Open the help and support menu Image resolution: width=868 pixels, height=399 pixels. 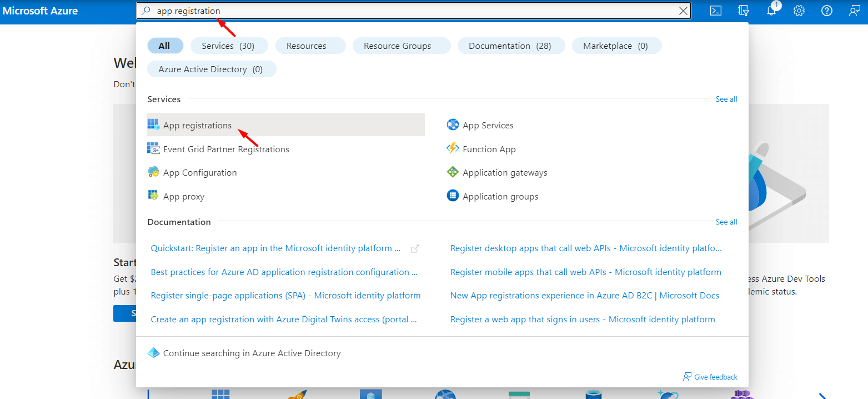pos(827,10)
